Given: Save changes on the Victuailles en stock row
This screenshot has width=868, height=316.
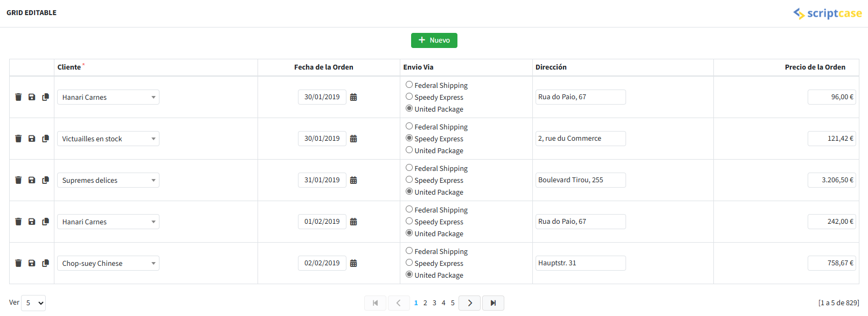Looking at the screenshot, I should (31, 138).
